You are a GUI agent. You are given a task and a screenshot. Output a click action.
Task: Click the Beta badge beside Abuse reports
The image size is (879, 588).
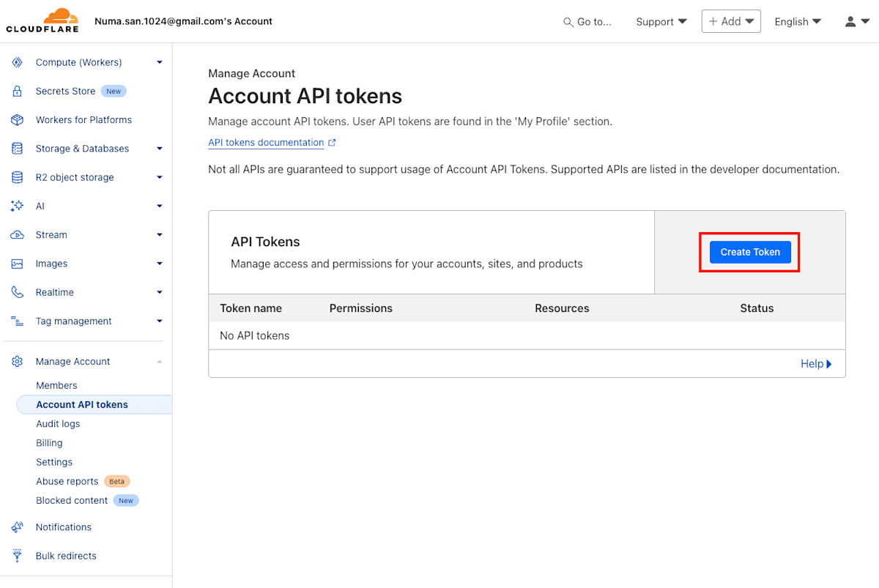[117, 482]
